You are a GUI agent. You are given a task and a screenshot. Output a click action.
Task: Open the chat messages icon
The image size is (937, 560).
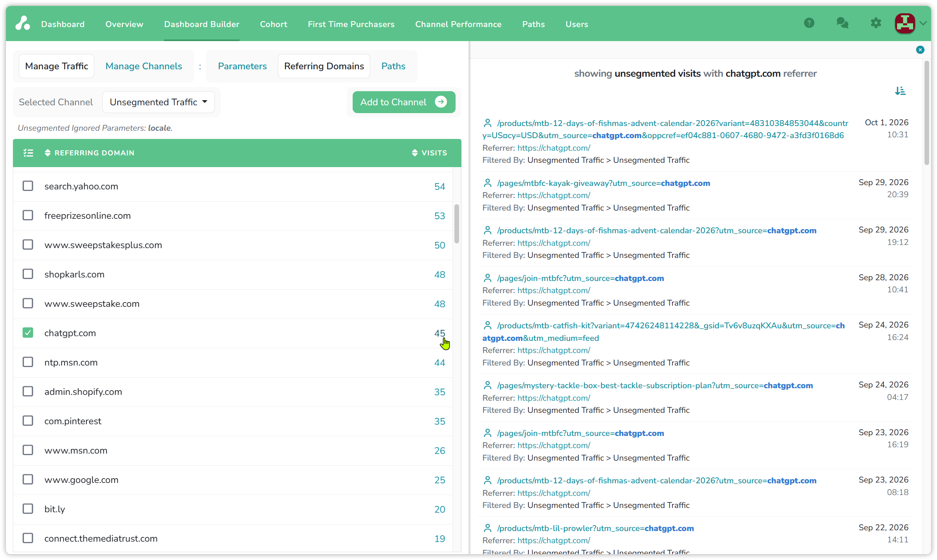[842, 23]
